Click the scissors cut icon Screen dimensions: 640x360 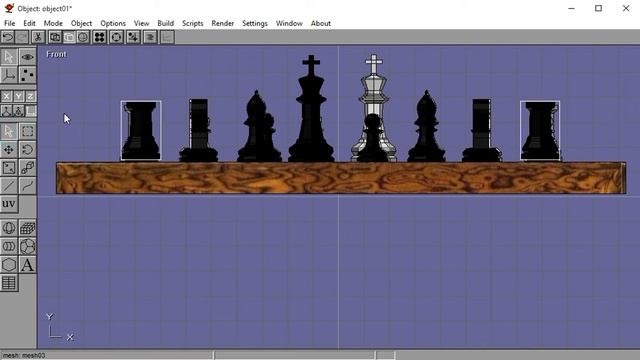[x=38, y=37]
